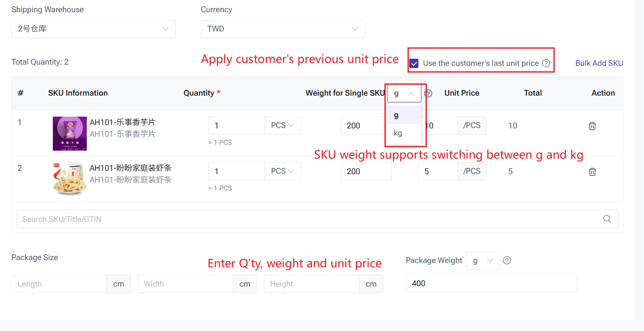644x331 pixels.
Task: Click the Bulk Add SKU link
Action: 599,63
